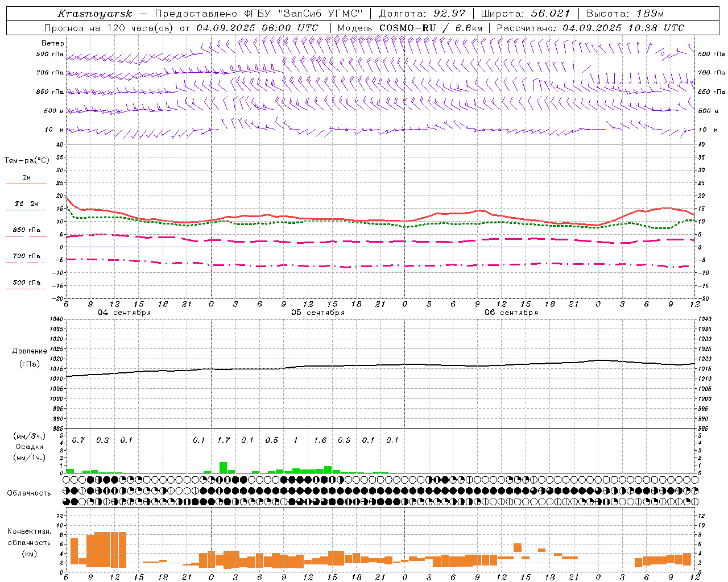The width and height of the screenshot is (728, 582).
Task: Click the '500 гПа' entry in the temperature legend
Action: [27, 282]
